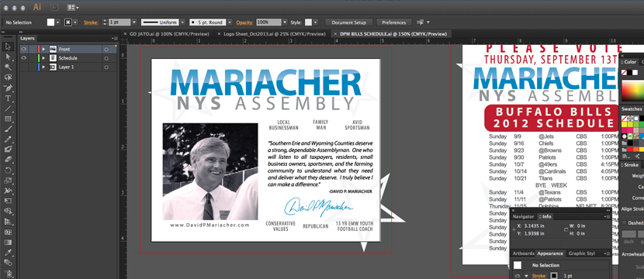Click the Preferences button
644x279 pixels.
tap(394, 22)
